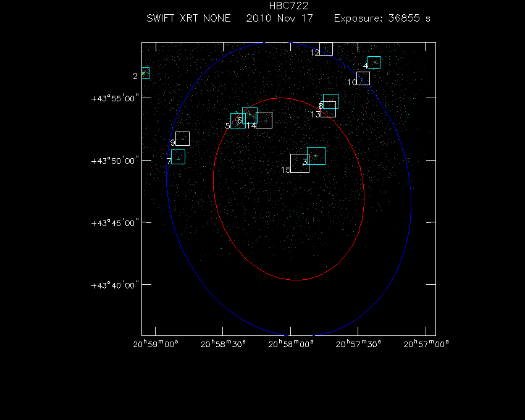
Task: Click the "Exposure: 36855 s" label
Action: coord(382,18)
